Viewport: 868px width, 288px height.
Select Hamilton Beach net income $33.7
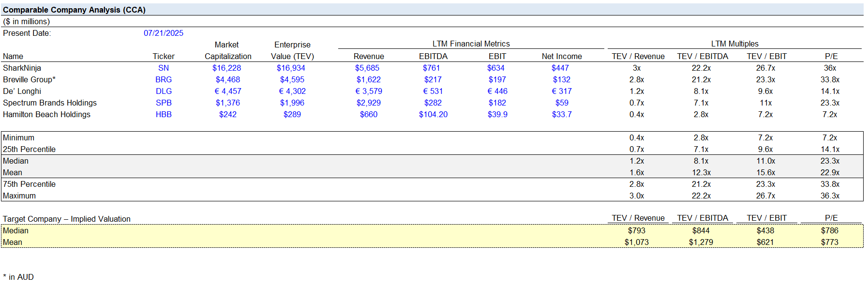562,114
